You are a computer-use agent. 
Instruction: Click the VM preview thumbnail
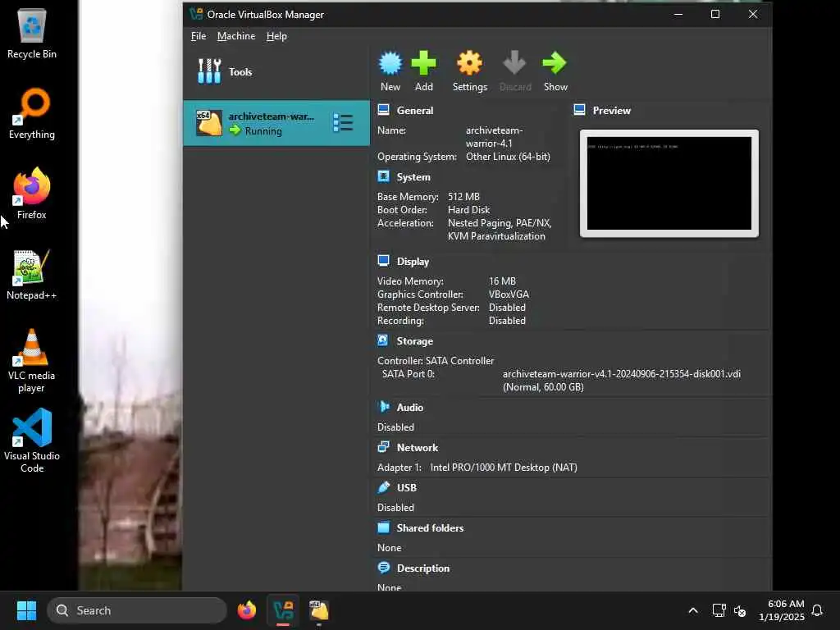tap(669, 183)
